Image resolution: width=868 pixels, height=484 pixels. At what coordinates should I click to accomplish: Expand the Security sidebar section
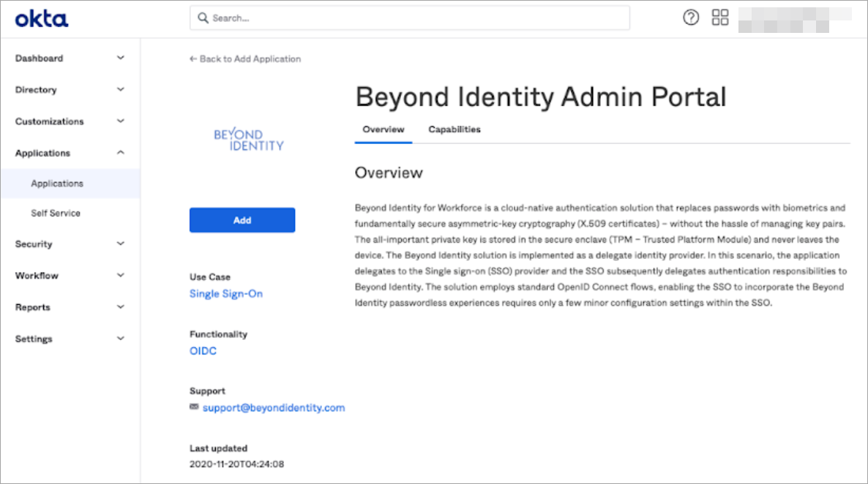[x=70, y=243]
